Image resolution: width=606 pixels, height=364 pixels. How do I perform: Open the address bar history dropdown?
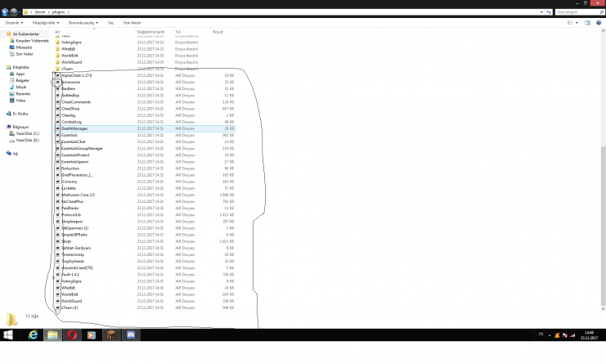(541, 12)
